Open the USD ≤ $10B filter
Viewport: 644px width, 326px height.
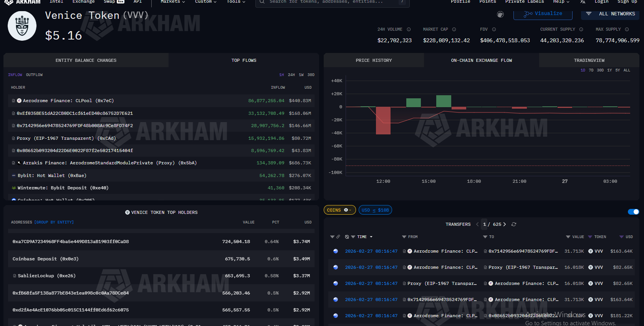375,210
